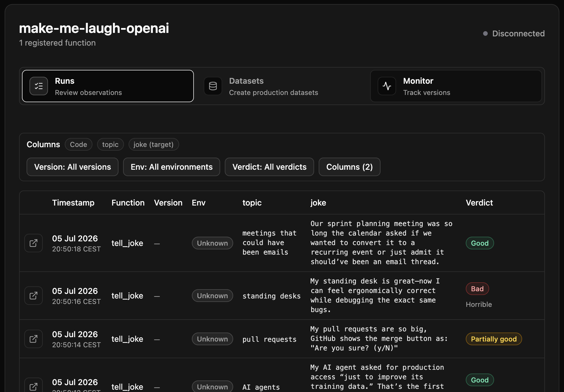Open the Runs tab
The height and width of the screenshot is (392, 564).
point(108,86)
